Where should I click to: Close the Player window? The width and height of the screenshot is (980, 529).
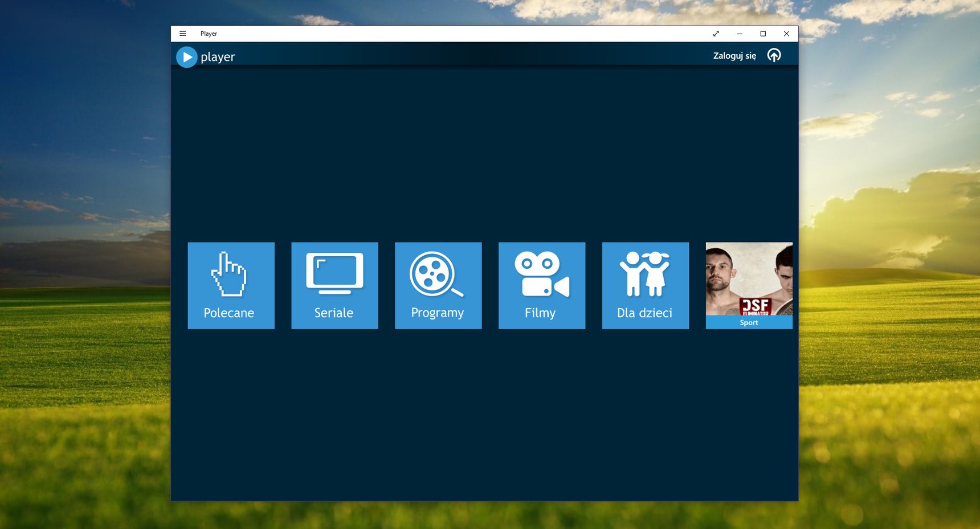(786, 34)
